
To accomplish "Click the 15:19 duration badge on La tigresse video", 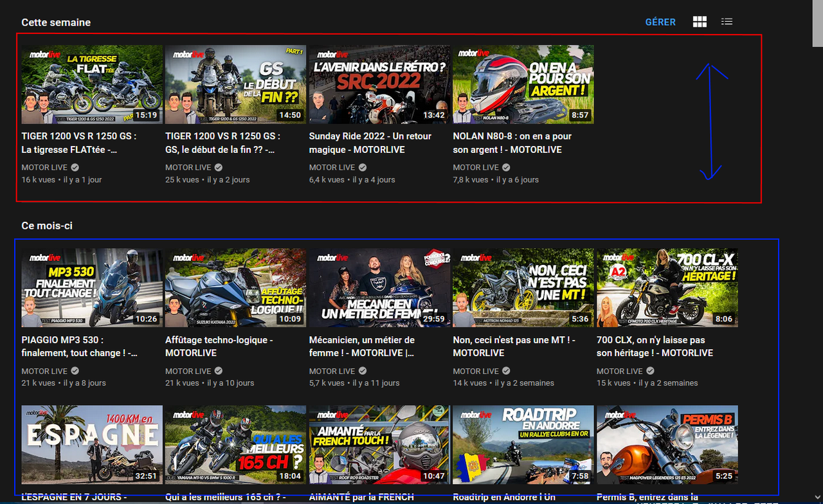I will pyautogui.click(x=147, y=115).
